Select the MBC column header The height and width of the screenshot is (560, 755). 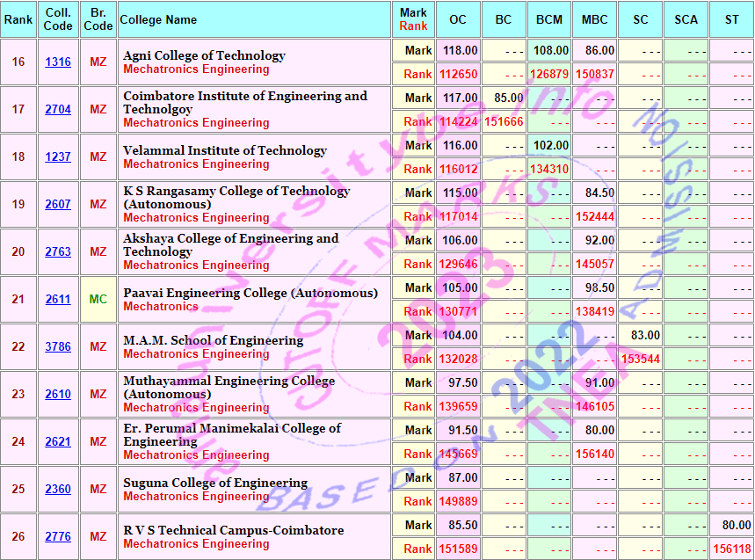pos(595,19)
